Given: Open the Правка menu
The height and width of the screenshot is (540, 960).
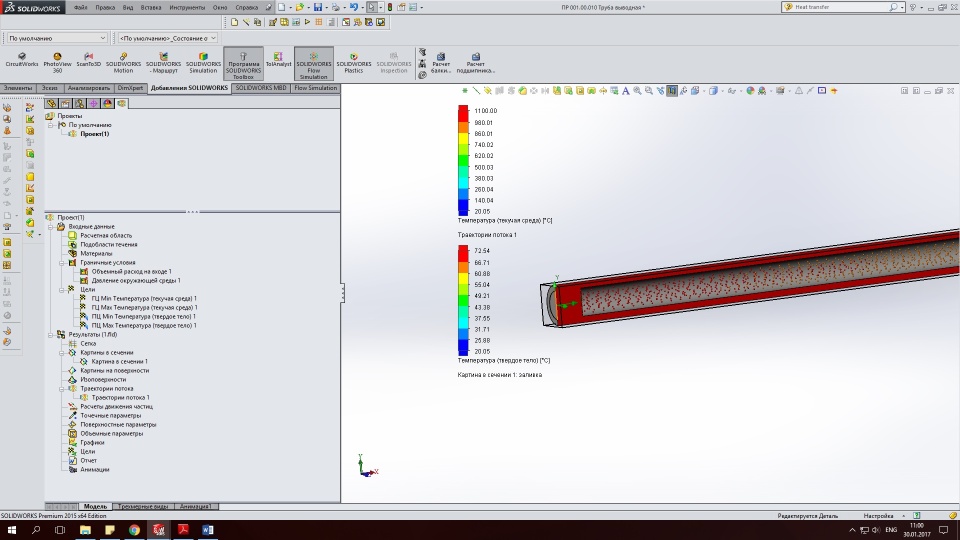Looking at the screenshot, I should pos(105,7).
